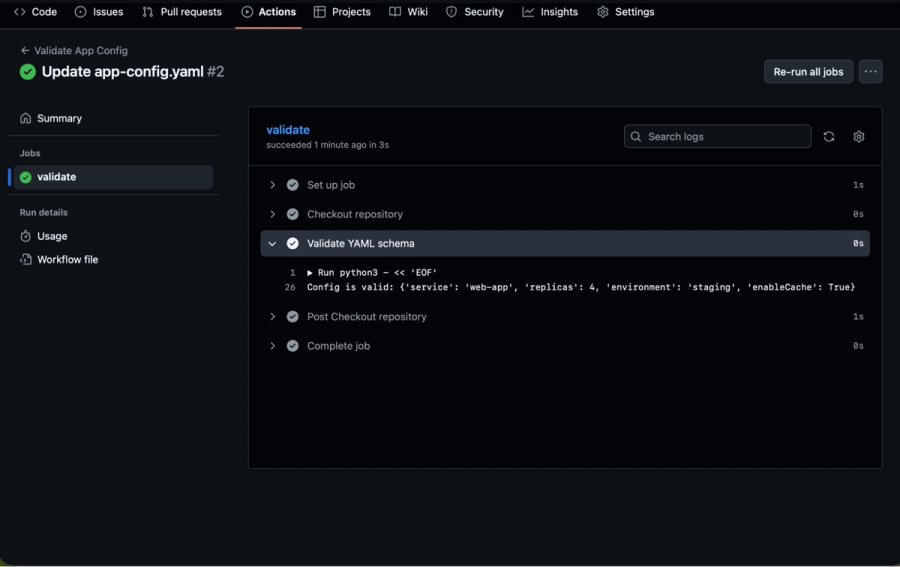This screenshot has height=567, width=900.
Task: Click the Set up job step name
Action: pyautogui.click(x=331, y=185)
